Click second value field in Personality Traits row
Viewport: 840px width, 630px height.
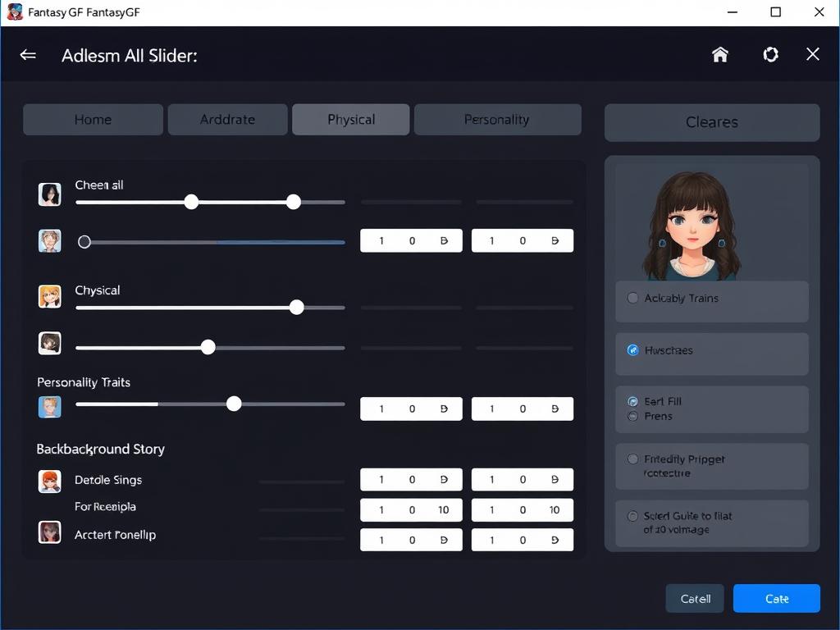(x=523, y=409)
